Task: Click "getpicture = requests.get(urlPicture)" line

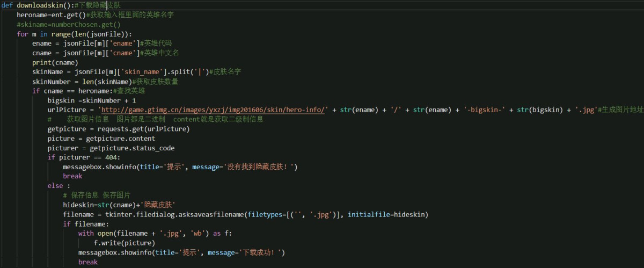Action: [119, 129]
